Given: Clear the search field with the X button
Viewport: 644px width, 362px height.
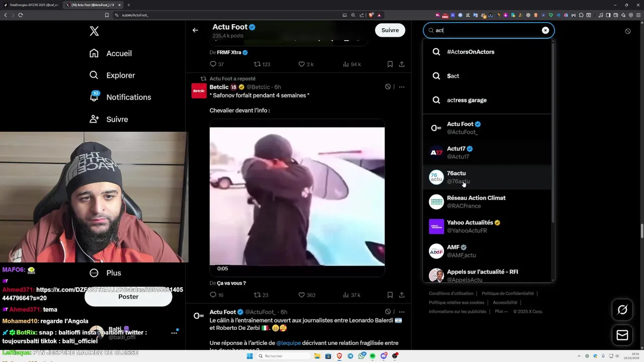Looking at the screenshot, I should pyautogui.click(x=545, y=30).
